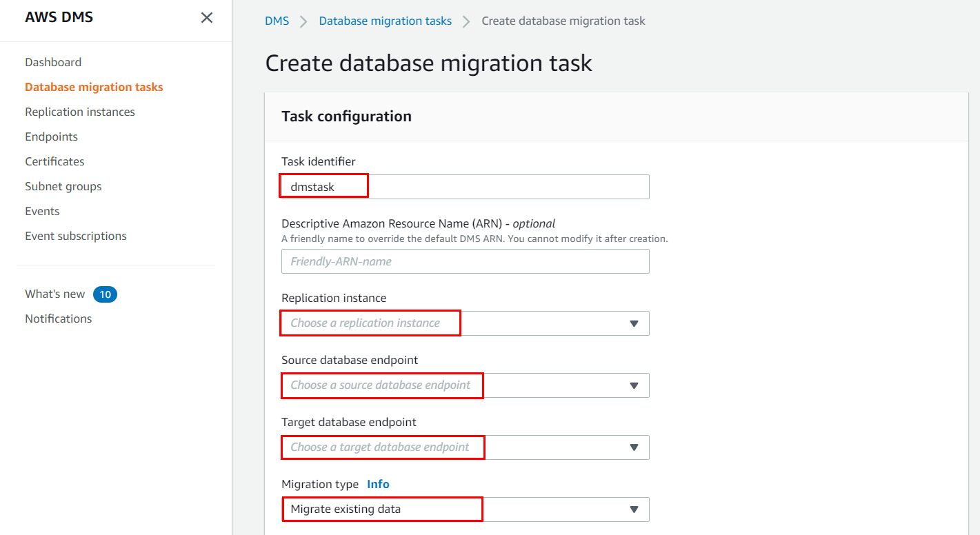
Task: Open Database migration tasks breadcrumb link
Action: (x=385, y=21)
